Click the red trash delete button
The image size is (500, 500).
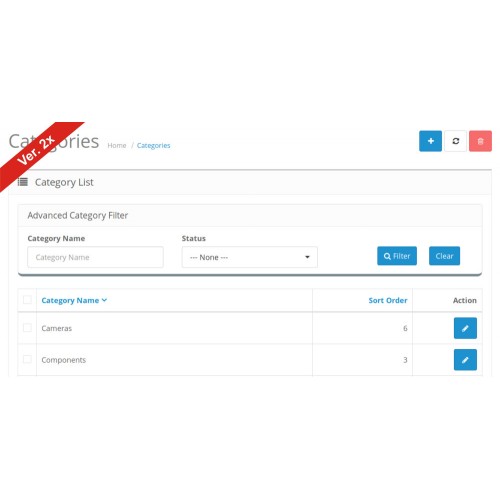coord(480,141)
